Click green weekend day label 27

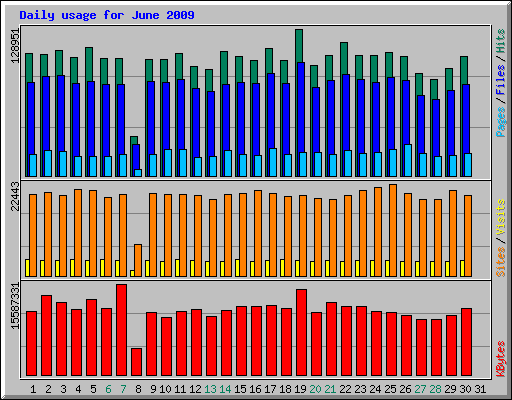[x=420, y=389]
